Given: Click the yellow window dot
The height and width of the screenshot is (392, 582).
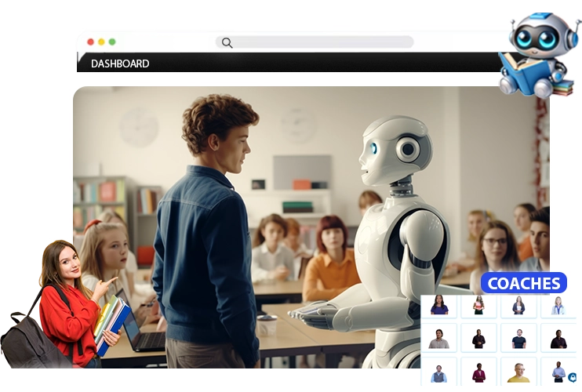Looking at the screenshot, I should [x=101, y=42].
